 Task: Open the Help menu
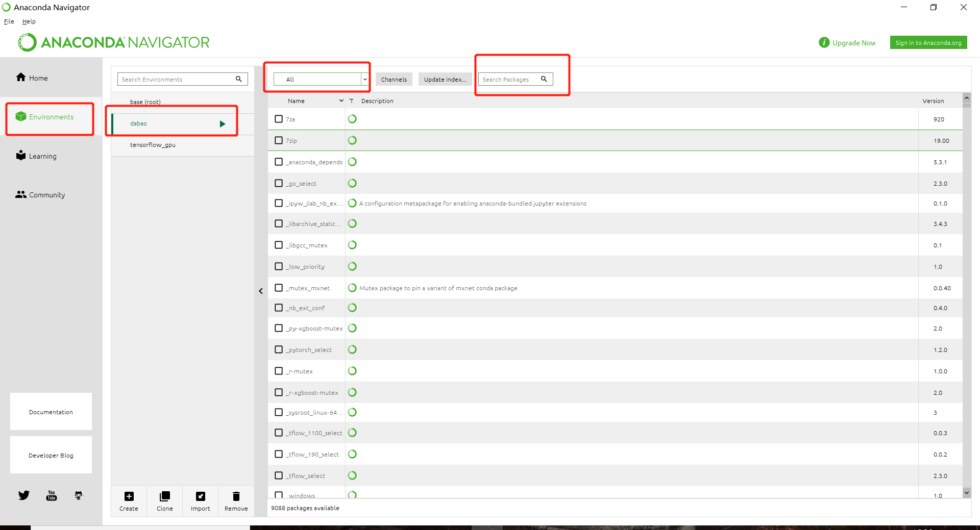coord(29,21)
